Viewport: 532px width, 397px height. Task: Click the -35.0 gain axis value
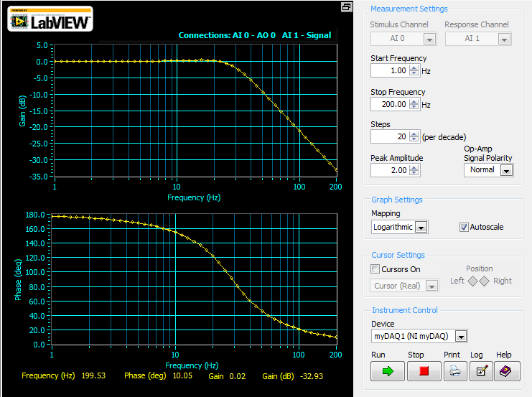coord(38,177)
